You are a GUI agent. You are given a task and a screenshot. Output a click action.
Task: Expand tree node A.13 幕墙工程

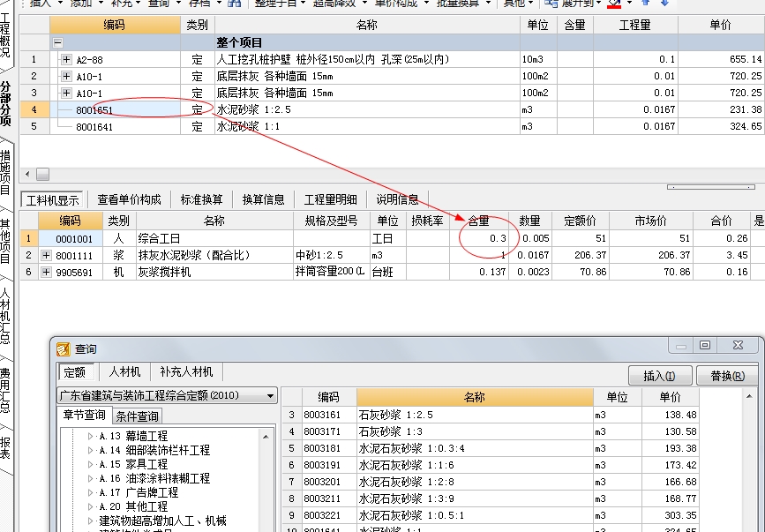(x=90, y=436)
